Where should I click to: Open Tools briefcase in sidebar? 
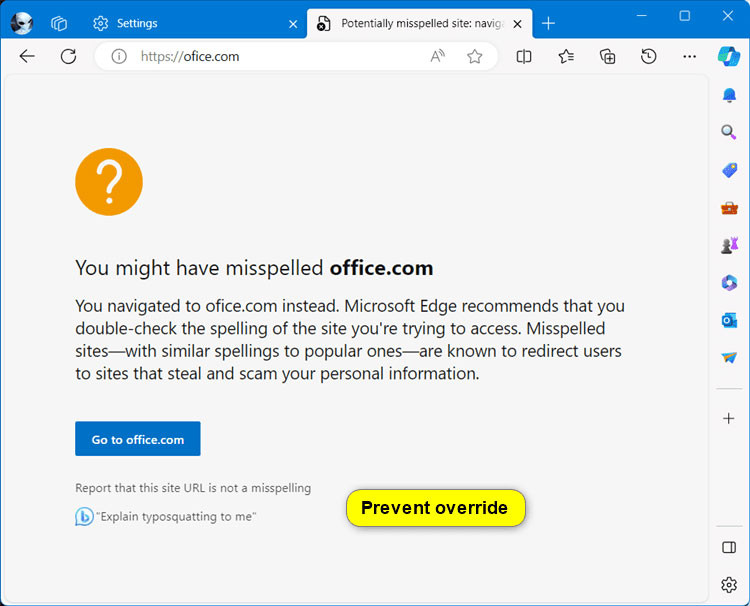click(729, 208)
